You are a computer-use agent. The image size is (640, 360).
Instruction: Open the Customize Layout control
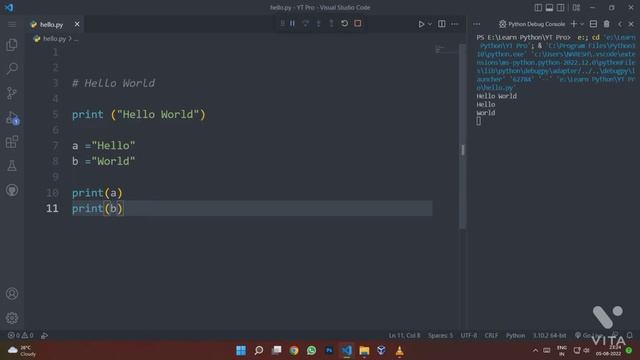[576, 7]
